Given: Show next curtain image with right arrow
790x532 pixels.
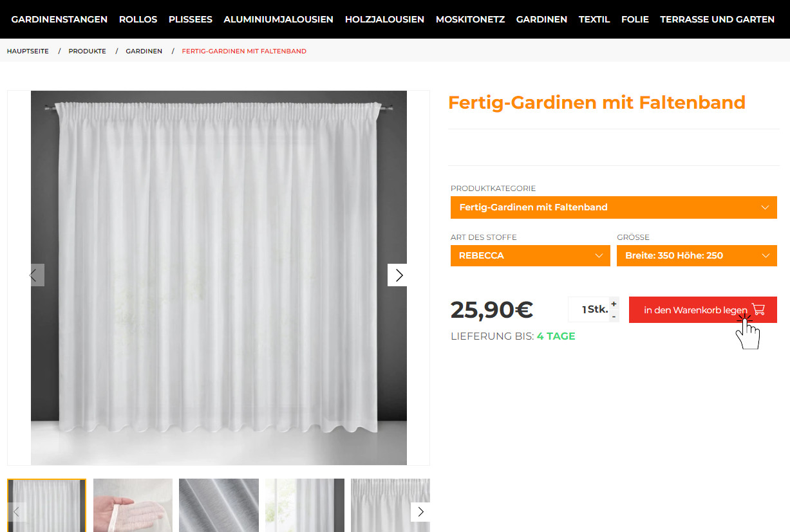Looking at the screenshot, I should pyautogui.click(x=399, y=275).
